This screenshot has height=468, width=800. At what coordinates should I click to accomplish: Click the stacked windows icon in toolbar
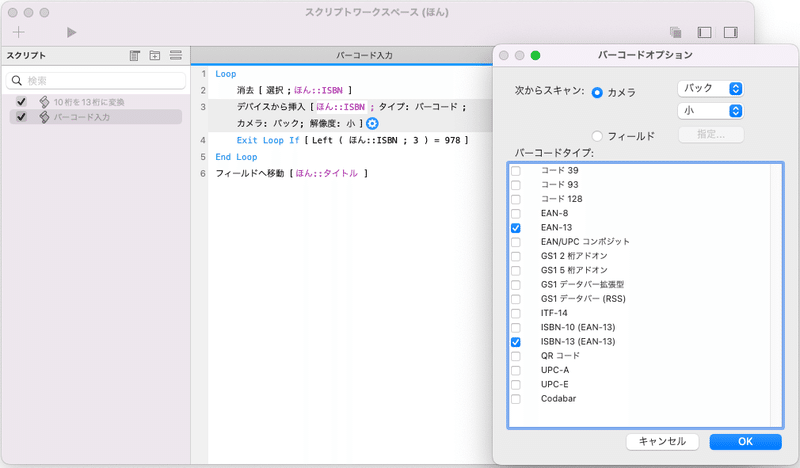coord(676,33)
